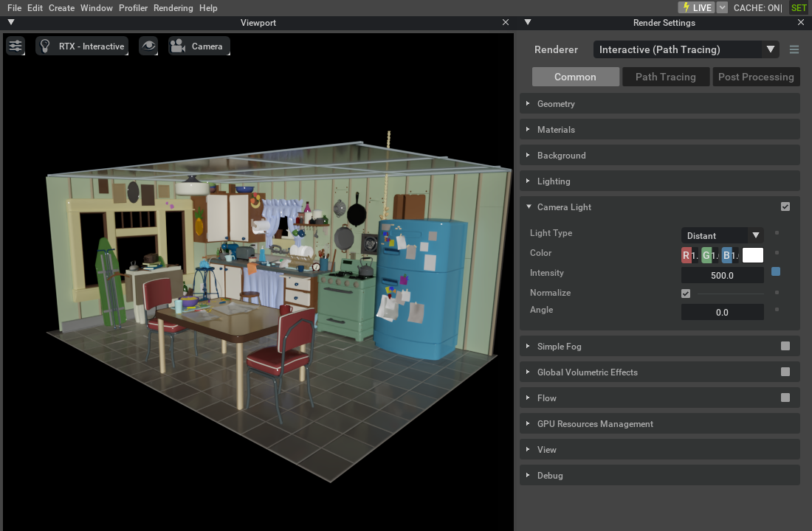Viewport: 812px width, 531px height.
Task: Open Render Settings hamburger menu icon
Action: [x=794, y=49]
